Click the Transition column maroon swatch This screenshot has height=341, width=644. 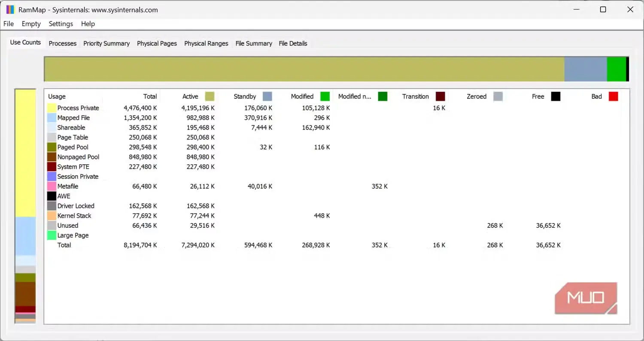tap(440, 97)
